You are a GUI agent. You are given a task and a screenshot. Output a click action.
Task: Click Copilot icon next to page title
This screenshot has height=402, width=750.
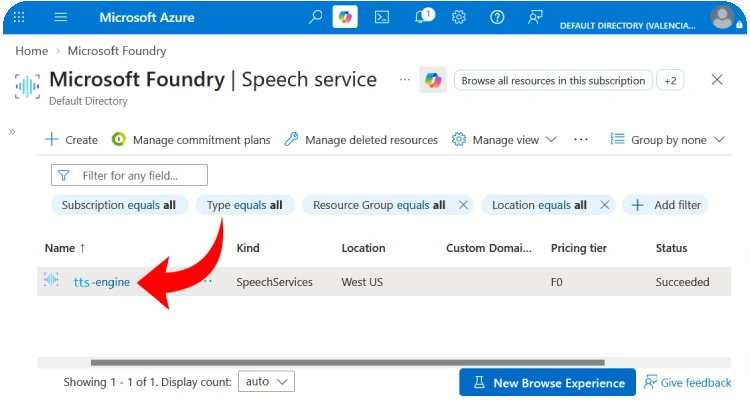(433, 80)
